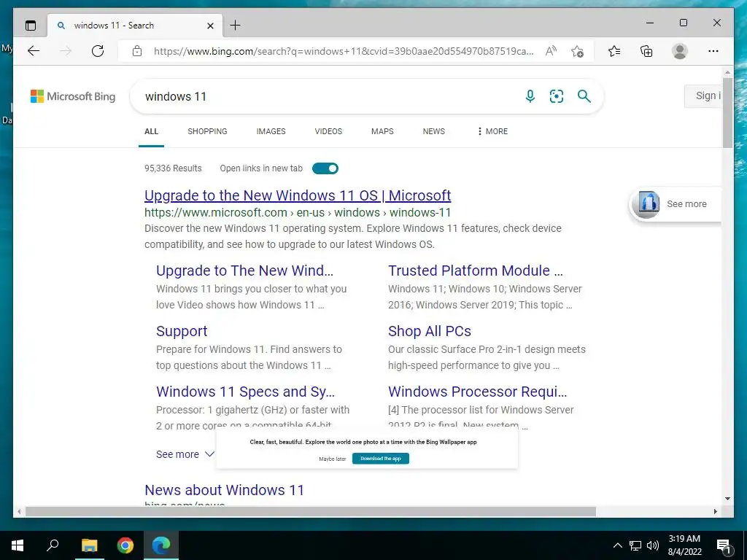Screen dimensions: 747x560
Task: Click the vertical scrollbar thumb
Action: 727,114
